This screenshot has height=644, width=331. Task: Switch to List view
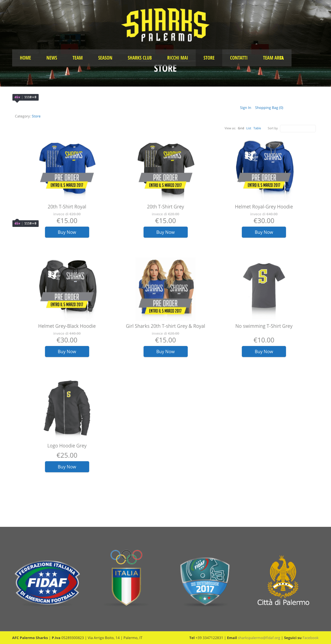click(249, 128)
